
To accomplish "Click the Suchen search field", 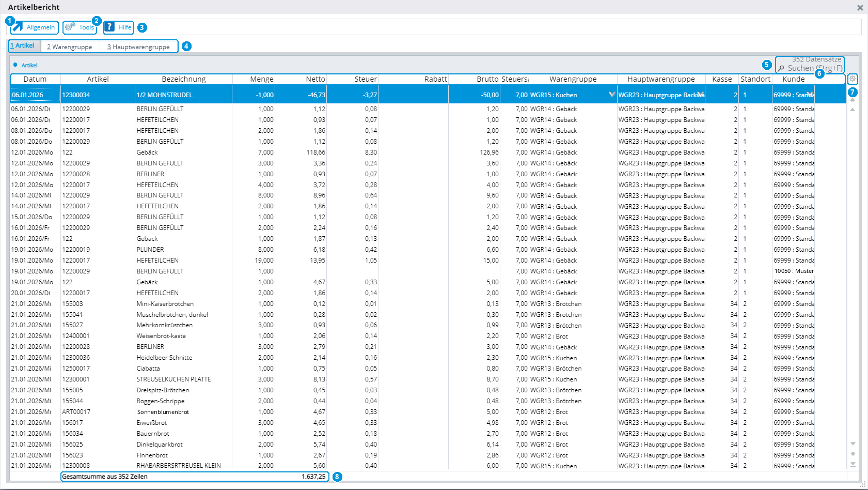I will coord(815,68).
